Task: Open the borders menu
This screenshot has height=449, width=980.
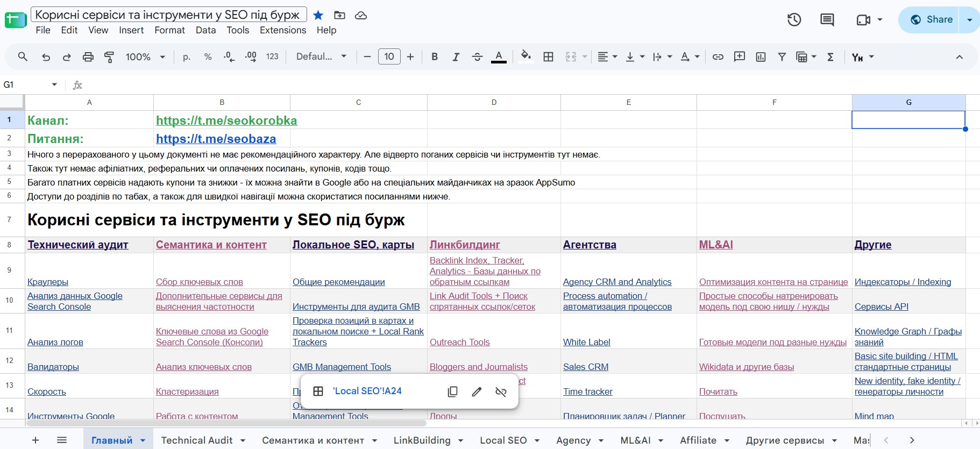Action: pos(548,56)
